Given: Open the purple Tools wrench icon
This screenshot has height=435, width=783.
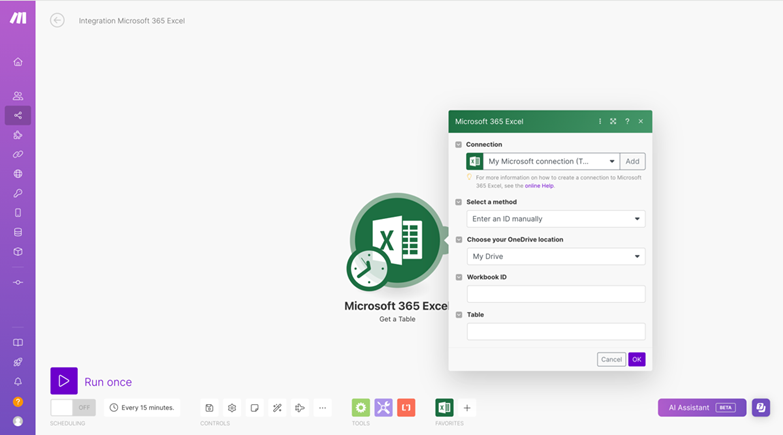Looking at the screenshot, I should (x=384, y=408).
